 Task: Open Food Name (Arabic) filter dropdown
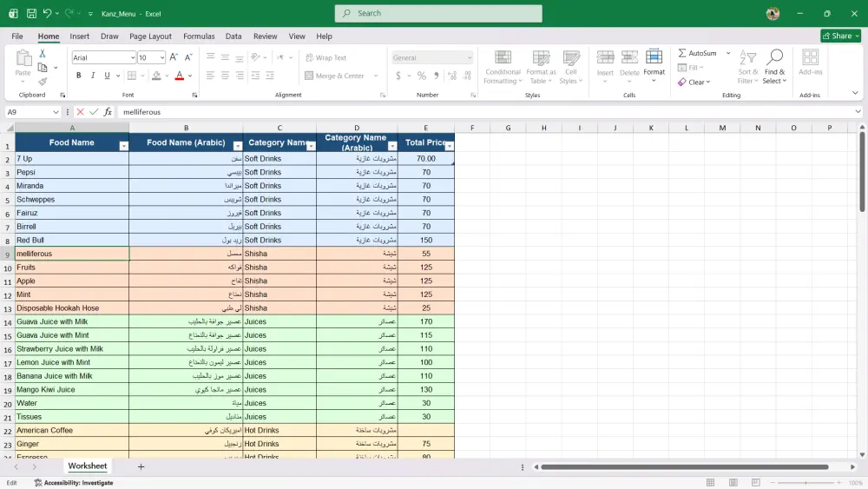click(x=238, y=146)
